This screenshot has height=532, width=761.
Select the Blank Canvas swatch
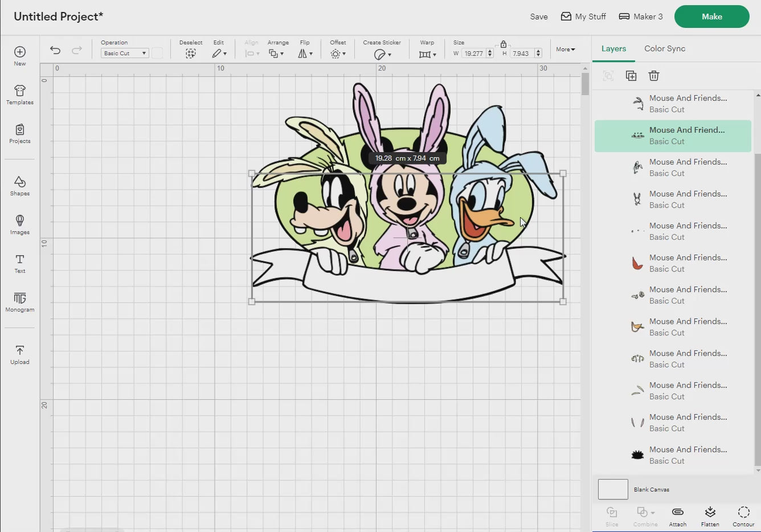613,489
